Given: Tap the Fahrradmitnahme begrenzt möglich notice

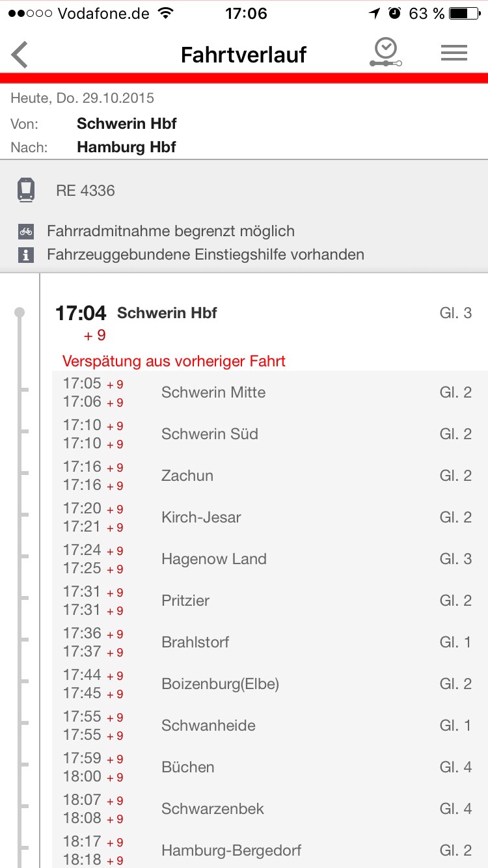Looking at the screenshot, I should [x=170, y=231].
